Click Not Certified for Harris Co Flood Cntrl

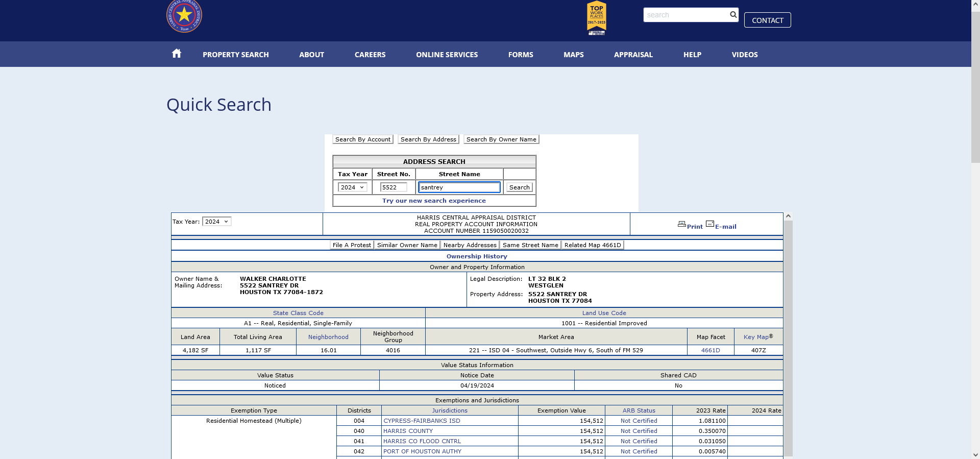639,441
